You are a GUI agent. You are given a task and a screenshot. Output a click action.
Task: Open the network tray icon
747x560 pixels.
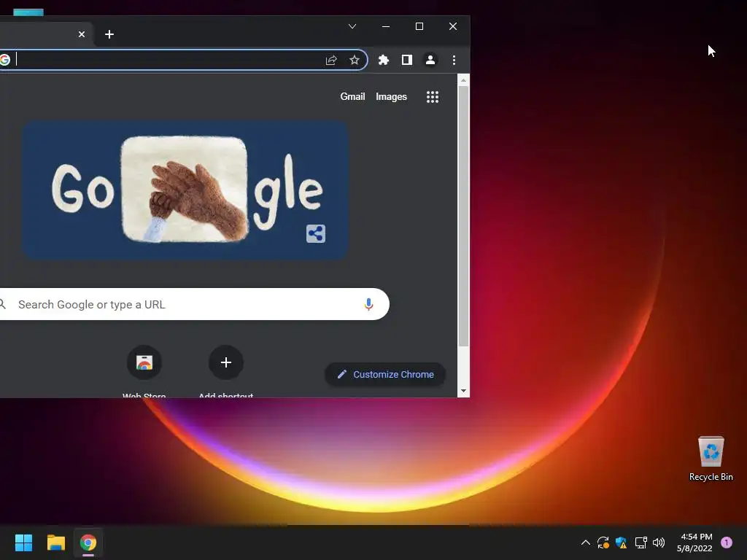pos(640,542)
